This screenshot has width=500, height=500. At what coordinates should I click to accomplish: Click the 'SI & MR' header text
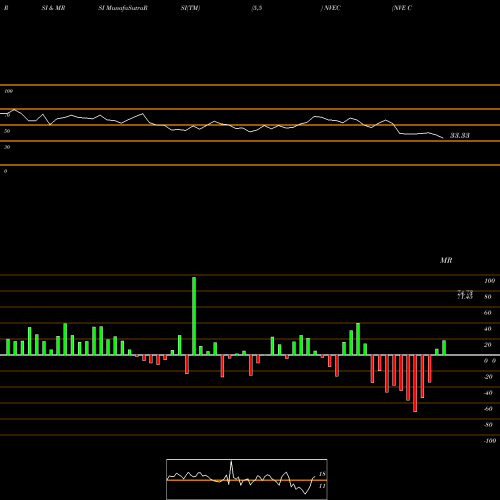tap(53, 8)
